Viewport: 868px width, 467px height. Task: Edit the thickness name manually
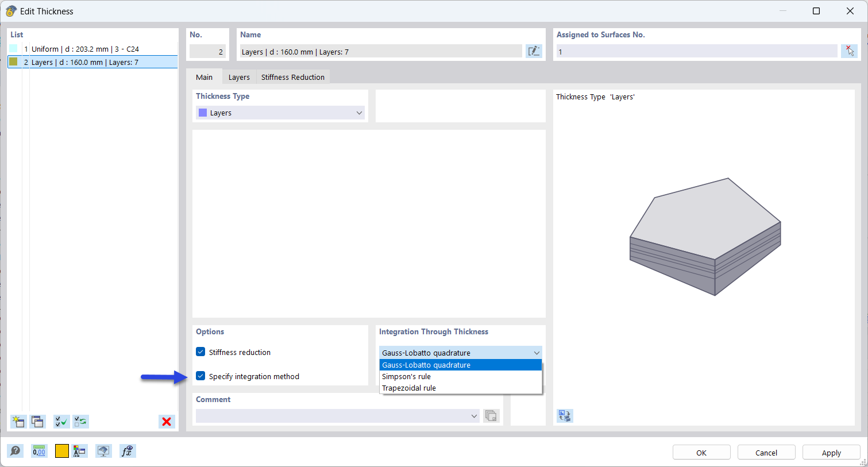pyautogui.click(x=534, y=51)
